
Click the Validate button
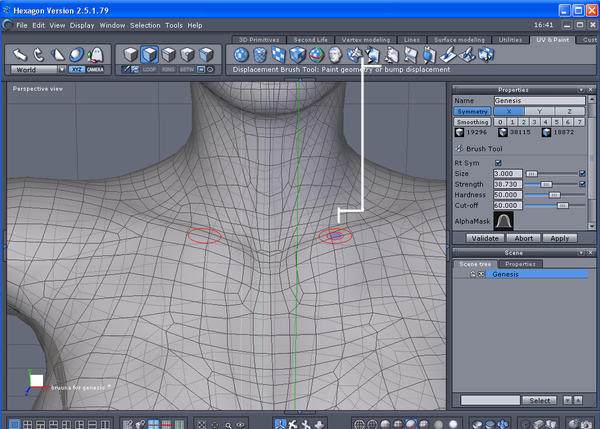(x=484, y=238)
